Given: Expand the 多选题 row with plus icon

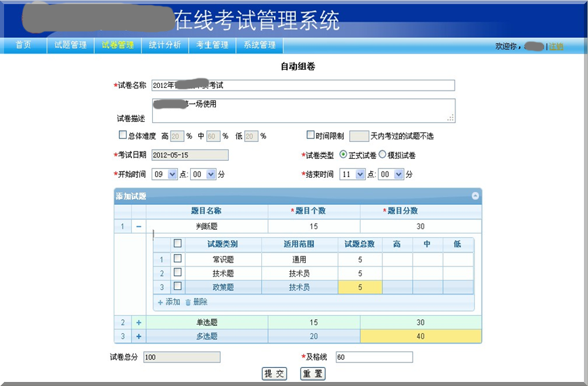Looking at the screenshot, I should (139, 336).
